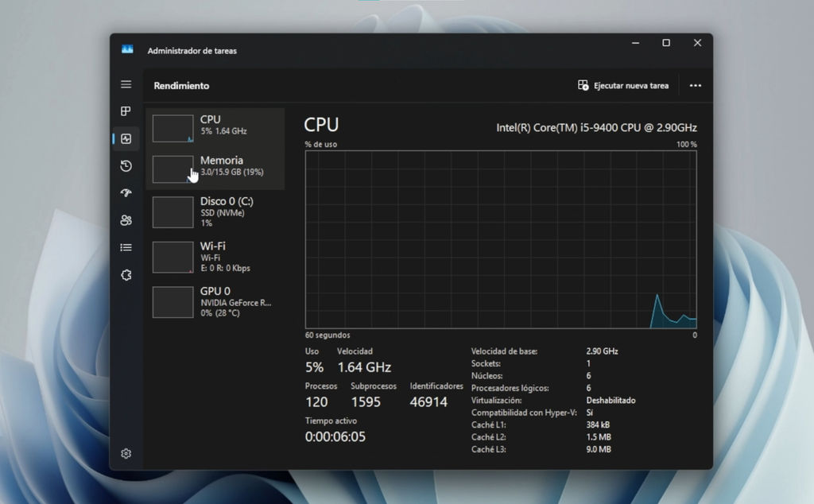814x504 pixels.
Task: Open the Users page icon
Action: (x=126, y=220)
